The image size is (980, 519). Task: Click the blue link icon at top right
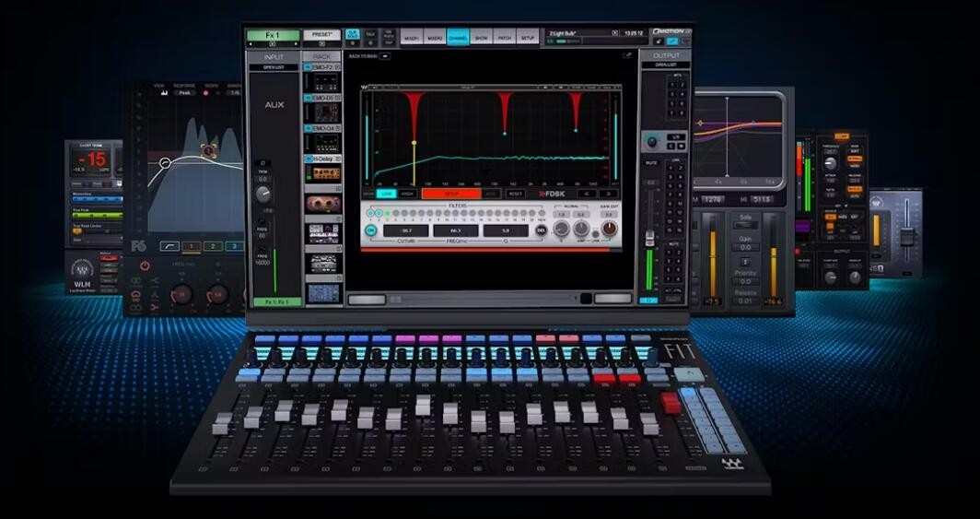(672, 41)
